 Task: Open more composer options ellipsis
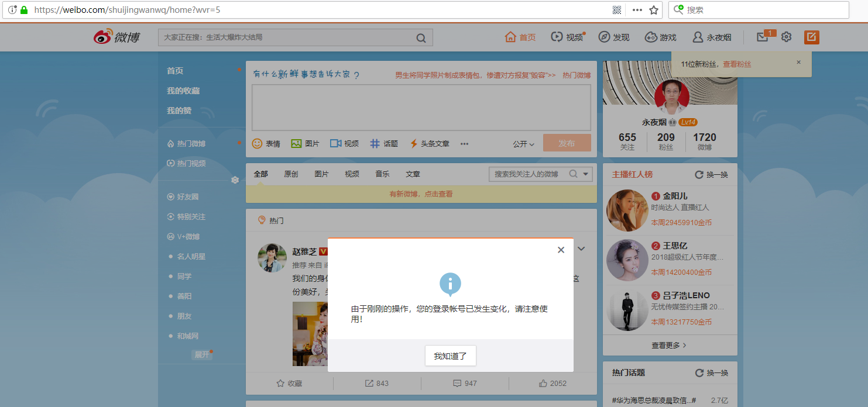tap(464, 144)
